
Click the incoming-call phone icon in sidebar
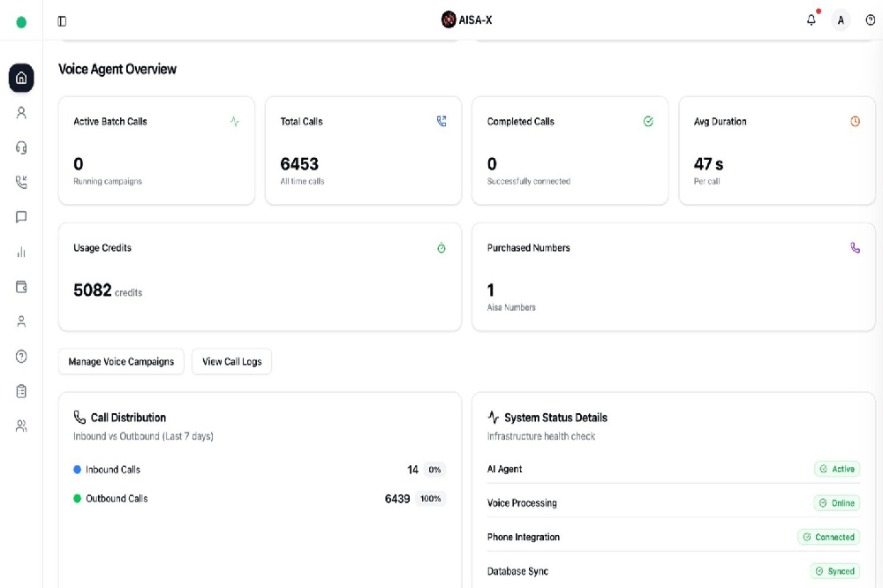pos(20,181)
